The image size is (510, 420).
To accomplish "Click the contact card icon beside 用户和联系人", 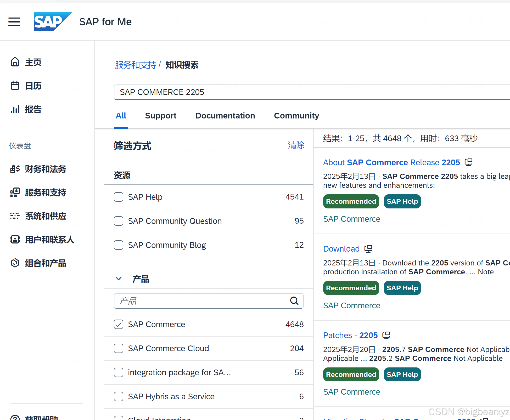I will (x=15, y=239).
